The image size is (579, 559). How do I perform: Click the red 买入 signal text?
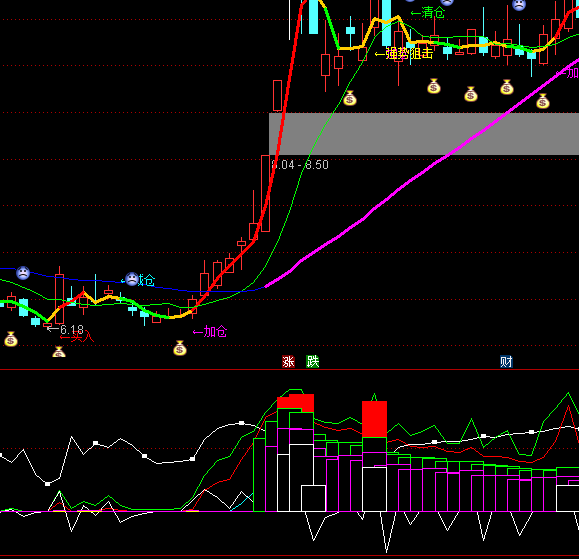point(77,337)
